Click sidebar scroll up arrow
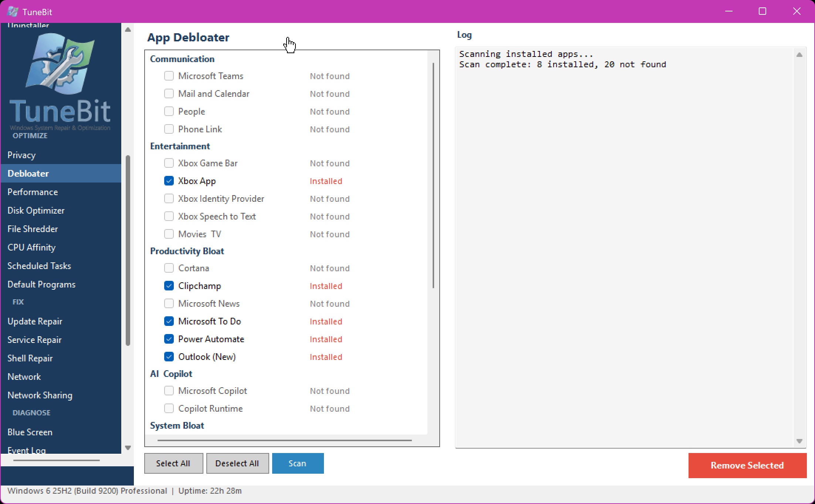 tap(128, 30)
